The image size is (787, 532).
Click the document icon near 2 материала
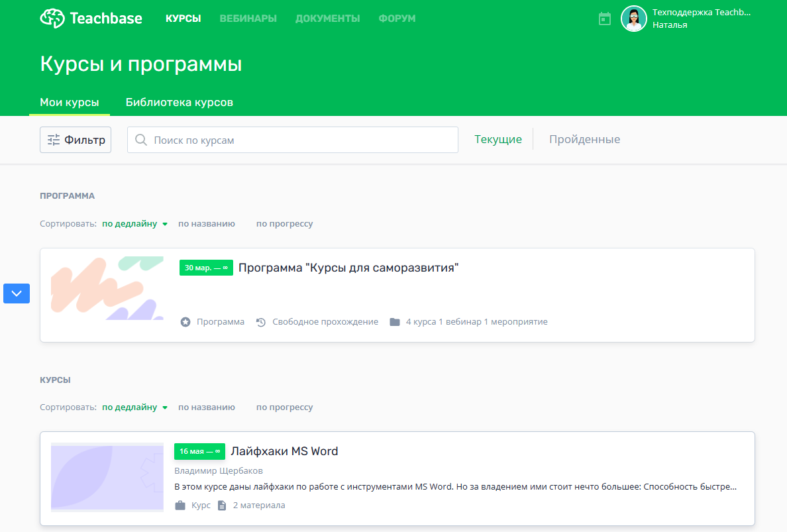point(221,504)
